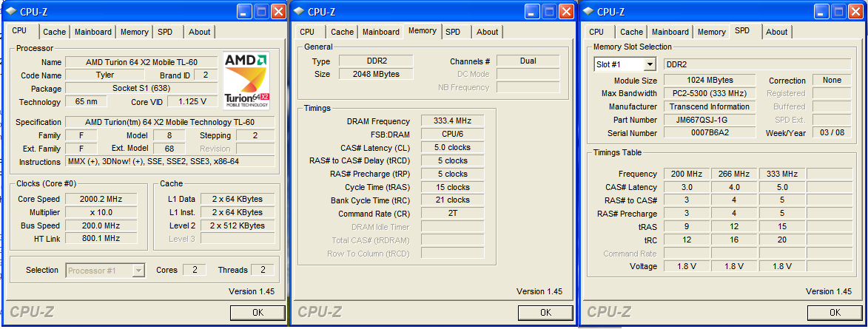
Task: Click the Technology value 65 nm
Action: [x=87, y=102]
